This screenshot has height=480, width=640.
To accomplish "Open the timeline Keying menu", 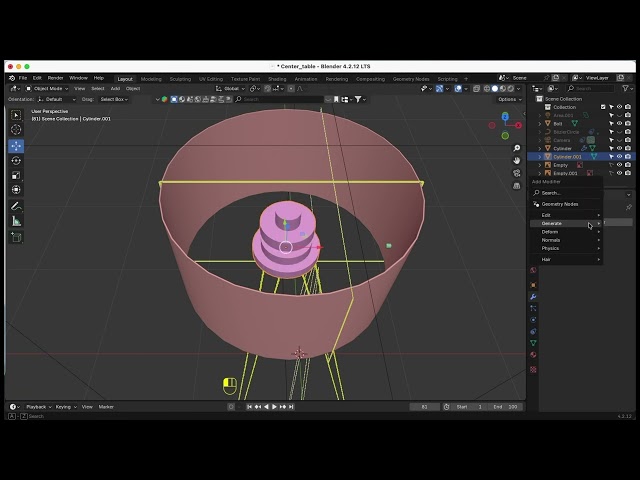I will (65, 407).
